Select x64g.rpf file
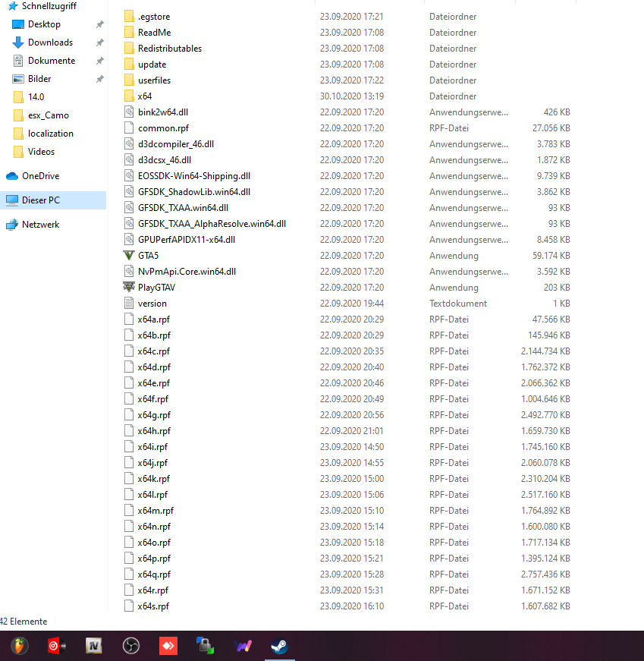 point(154,415)
